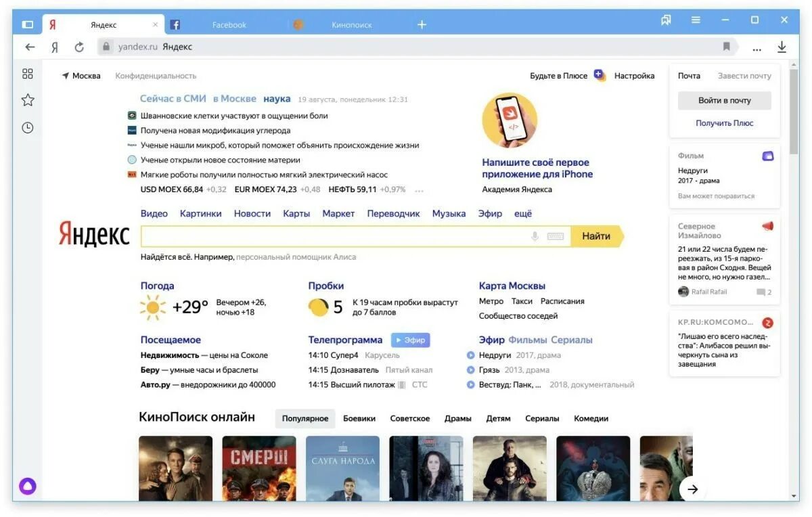The width and height of the screenshot is (812, 517).
Task: Open a new tab with plus
Action: click(x=422, y=24)
